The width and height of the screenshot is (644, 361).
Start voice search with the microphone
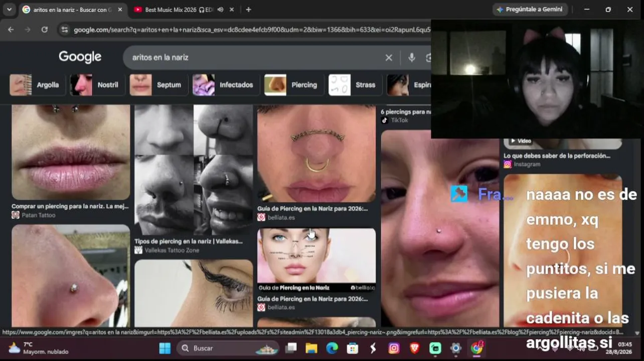[x=412, y=58]
